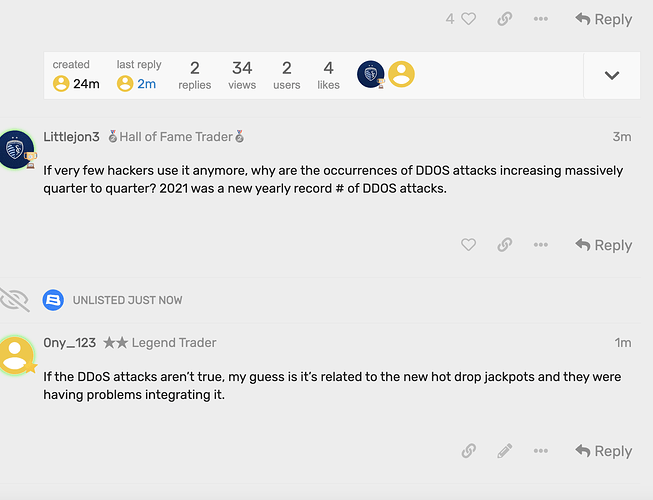This screenshot has height=500, width=653.
Task: Open the 3m post timestamp
Action: point(622,137)
